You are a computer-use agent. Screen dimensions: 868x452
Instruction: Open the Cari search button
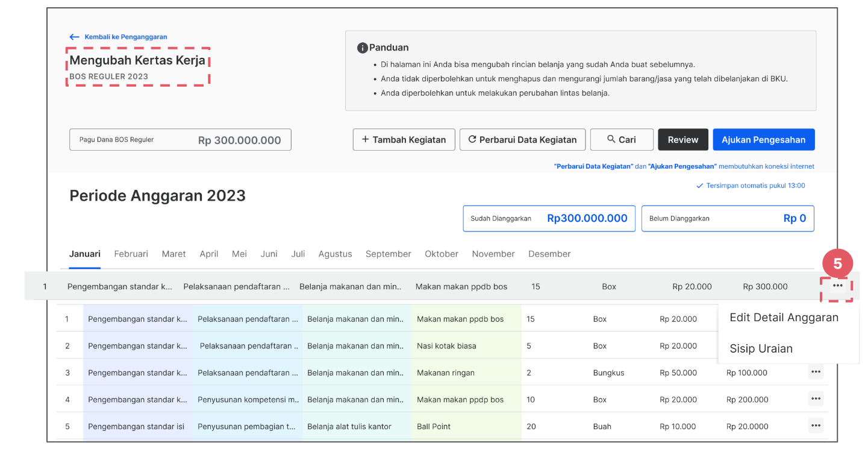(622, 139)
